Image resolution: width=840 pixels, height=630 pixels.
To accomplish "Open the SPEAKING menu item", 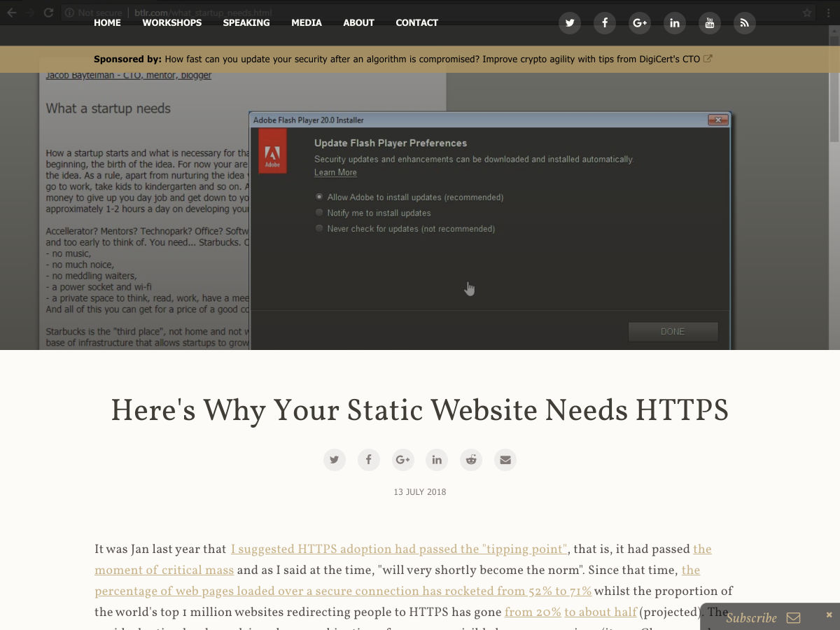I will (x=246, y=22).
